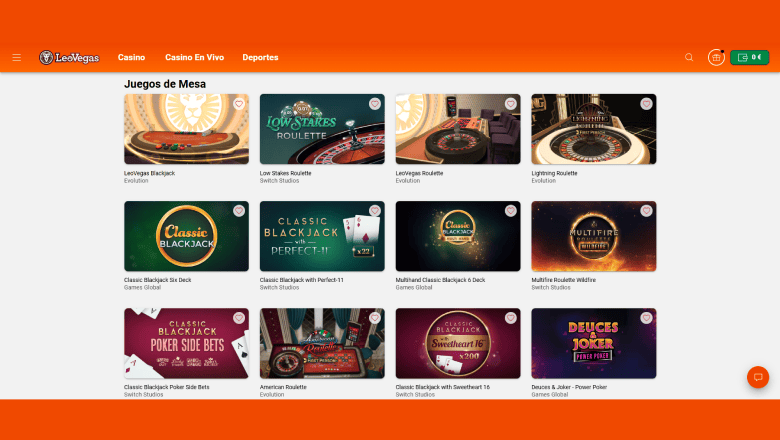Go to Casino section
The width and height of the screenshot is (780, 440).
tap(131, 58)
